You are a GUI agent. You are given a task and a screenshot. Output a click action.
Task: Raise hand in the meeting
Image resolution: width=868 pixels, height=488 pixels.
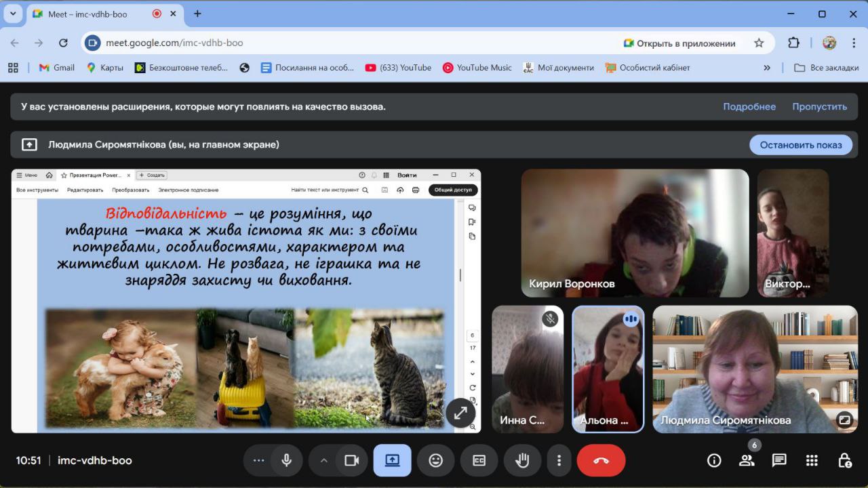[522, 460]
